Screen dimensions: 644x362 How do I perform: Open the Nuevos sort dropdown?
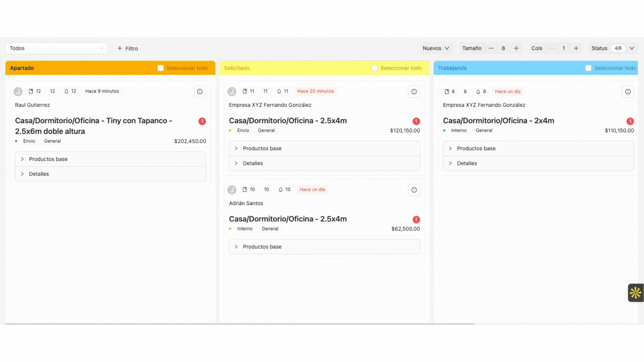[x=436, y=48]
